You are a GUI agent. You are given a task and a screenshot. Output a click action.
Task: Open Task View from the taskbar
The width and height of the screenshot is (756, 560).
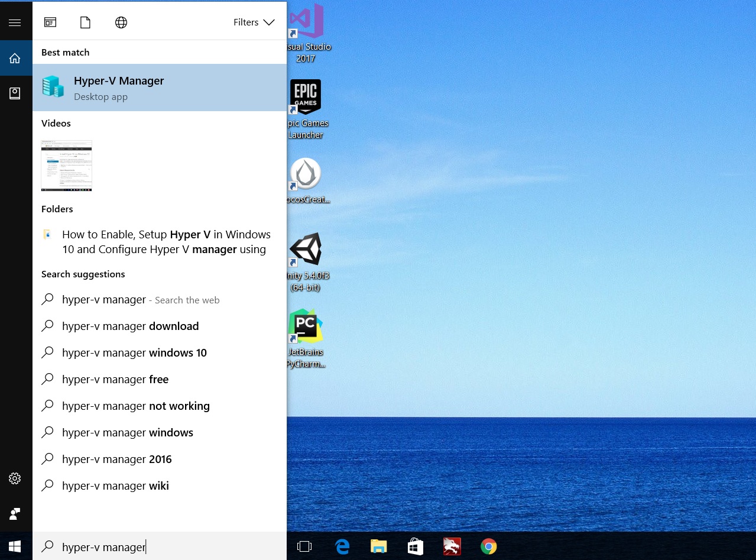point(304,546)
